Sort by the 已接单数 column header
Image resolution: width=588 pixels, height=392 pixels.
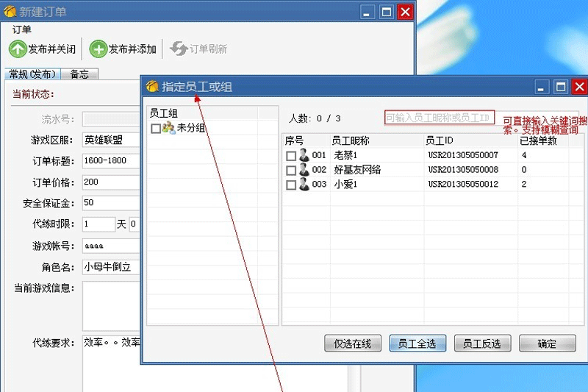point(543,140)
